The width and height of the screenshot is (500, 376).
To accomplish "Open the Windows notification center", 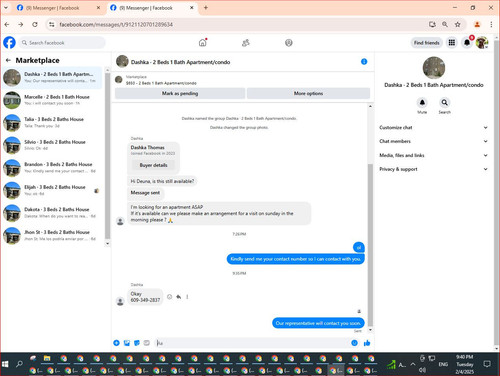I will pyautogui.click(x=487, y=364).
